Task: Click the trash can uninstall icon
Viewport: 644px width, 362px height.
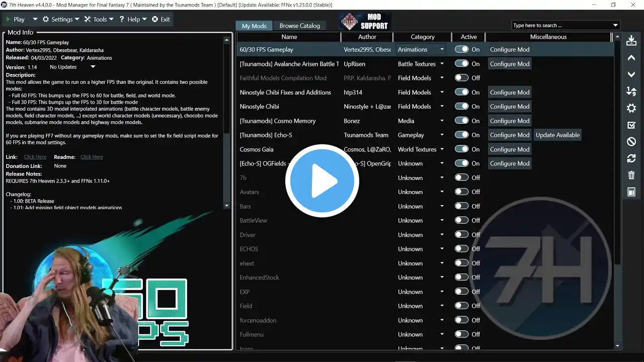Action: 631,175
